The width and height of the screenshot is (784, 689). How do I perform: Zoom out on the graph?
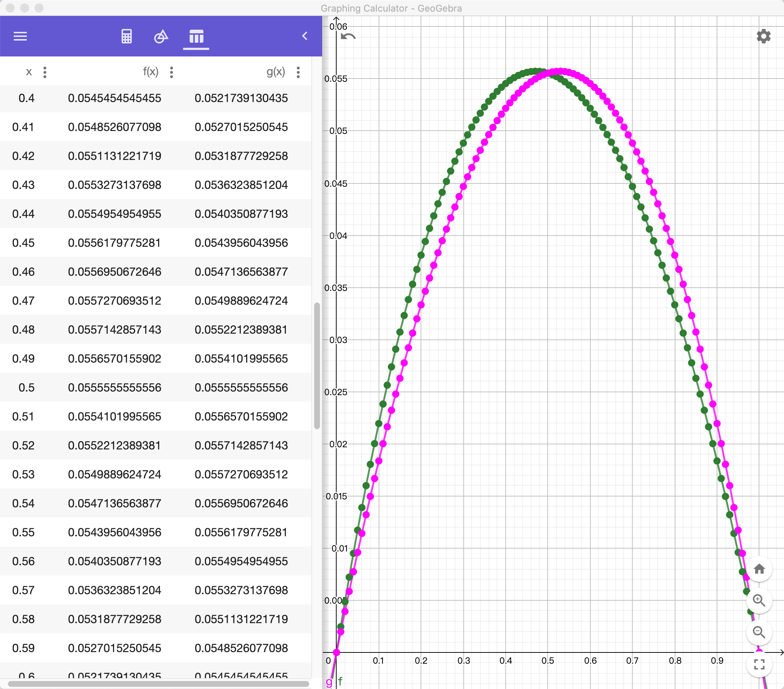click(759, 632)
